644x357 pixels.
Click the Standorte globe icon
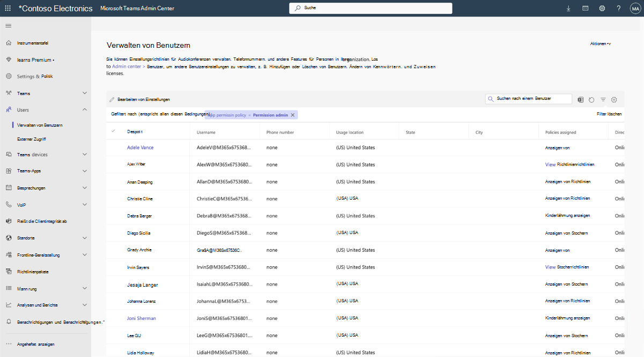tap(8, 237)
